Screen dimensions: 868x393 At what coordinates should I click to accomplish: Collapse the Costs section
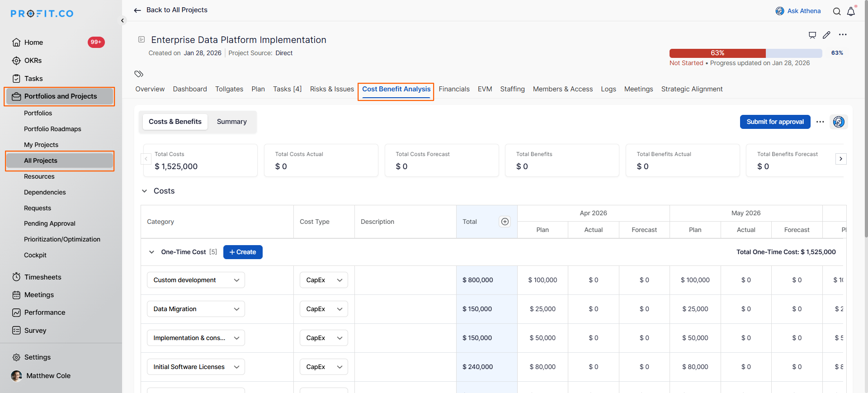tap(145, 191)
